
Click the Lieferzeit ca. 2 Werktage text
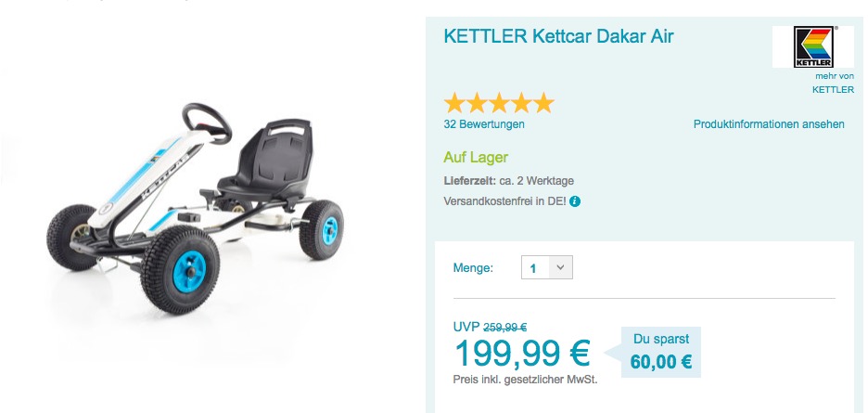coord(509,181)
